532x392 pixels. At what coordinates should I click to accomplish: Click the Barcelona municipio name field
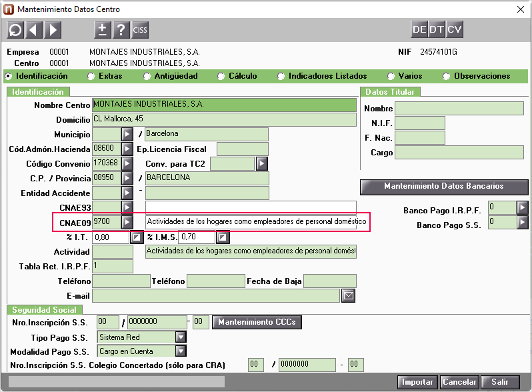(x=207, y=135)
